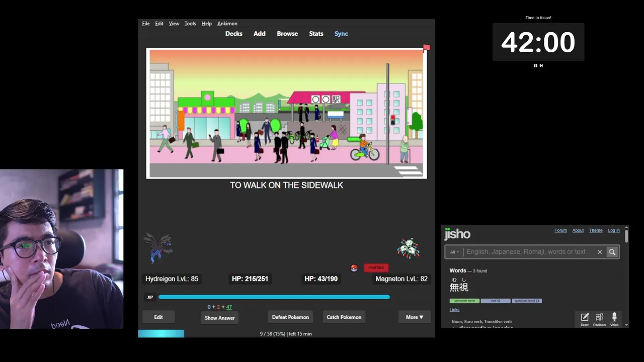
Task: Click Catch Pokemon button
Action: tap(344, 317)
